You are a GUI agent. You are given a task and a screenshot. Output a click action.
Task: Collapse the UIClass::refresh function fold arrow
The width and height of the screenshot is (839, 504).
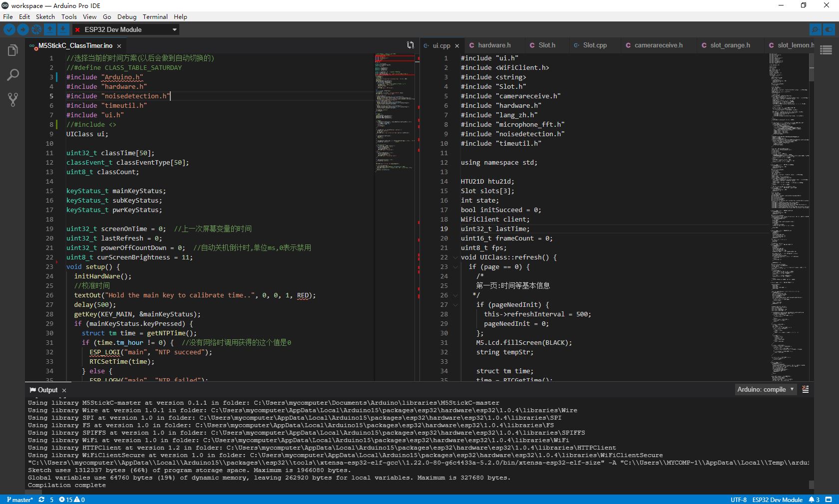click(455, 257)
